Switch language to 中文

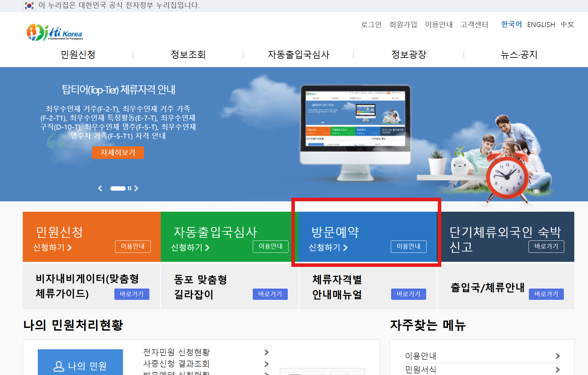click(x=567, y=25)
